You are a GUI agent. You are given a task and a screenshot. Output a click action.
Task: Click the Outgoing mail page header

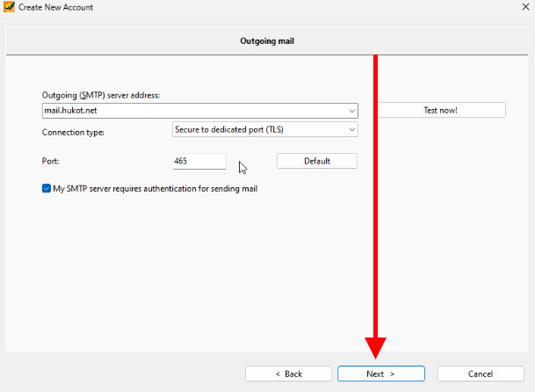267,40
